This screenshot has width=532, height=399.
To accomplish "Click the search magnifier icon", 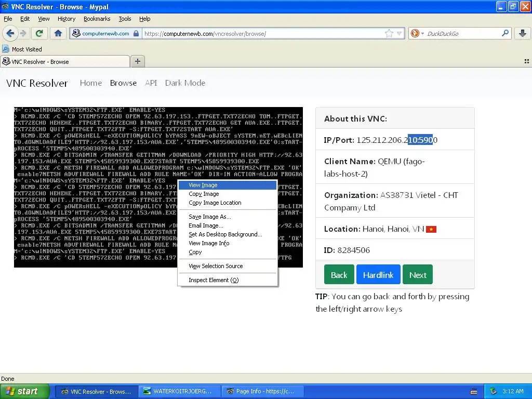I will click(x=505, y=33).
